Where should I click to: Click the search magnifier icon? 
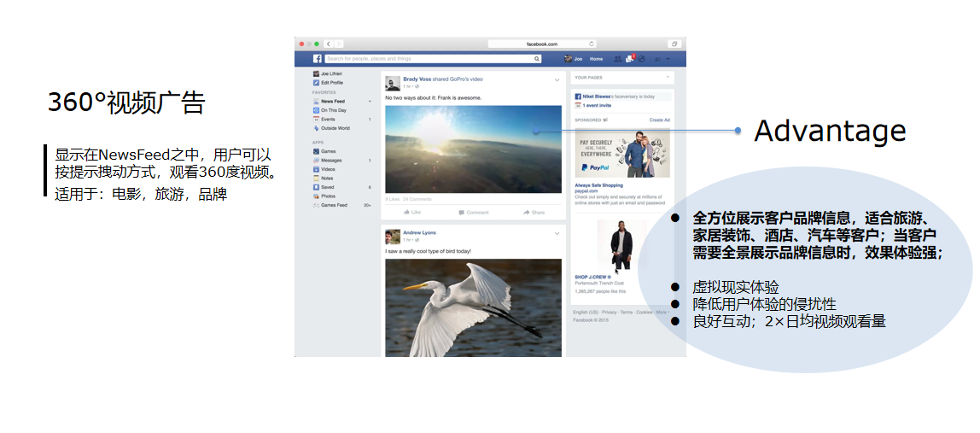pos(537,59)
